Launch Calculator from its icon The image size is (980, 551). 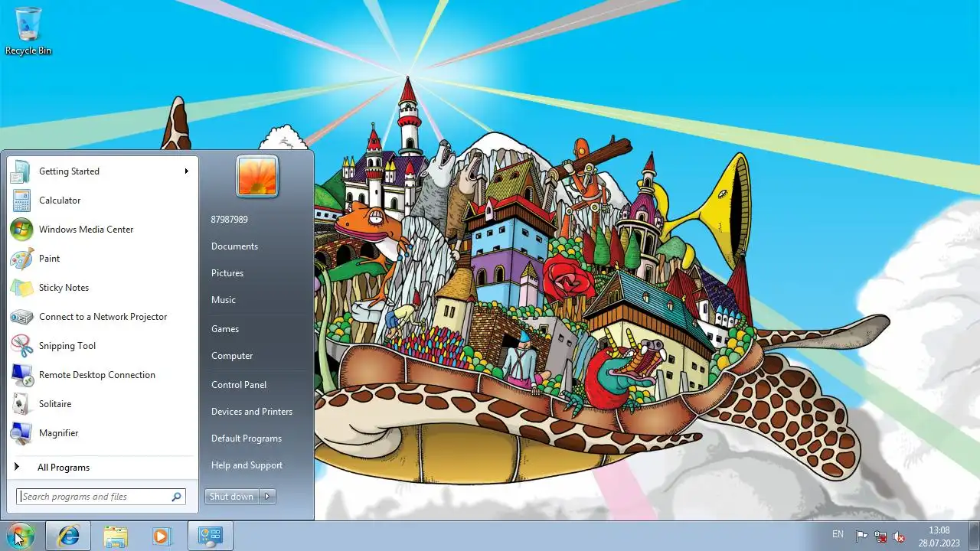21,201
